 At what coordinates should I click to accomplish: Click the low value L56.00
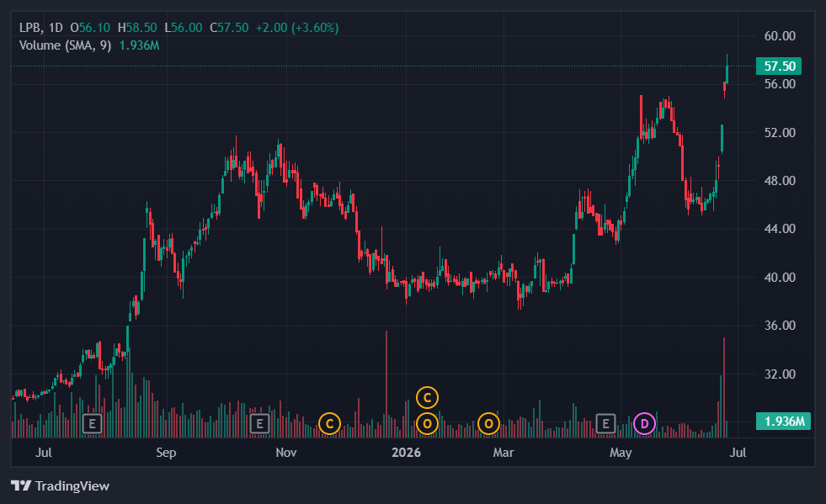coord(184,28)
